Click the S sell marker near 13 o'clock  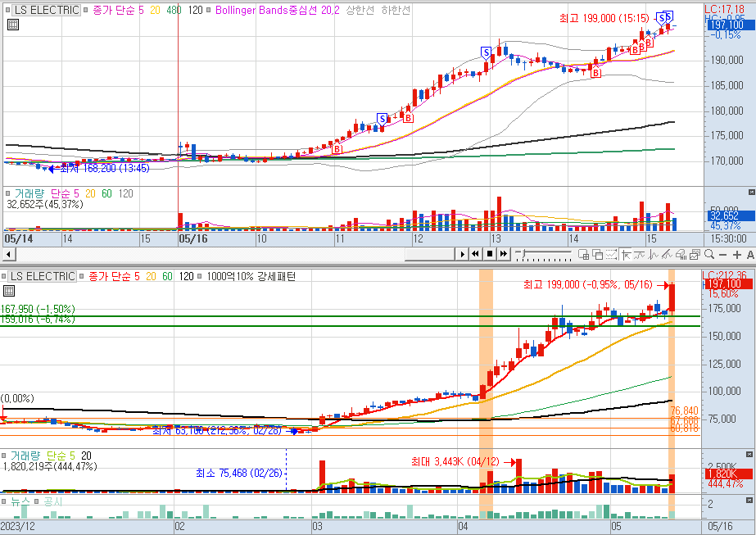pyautogui.click(x=486, y=53)
